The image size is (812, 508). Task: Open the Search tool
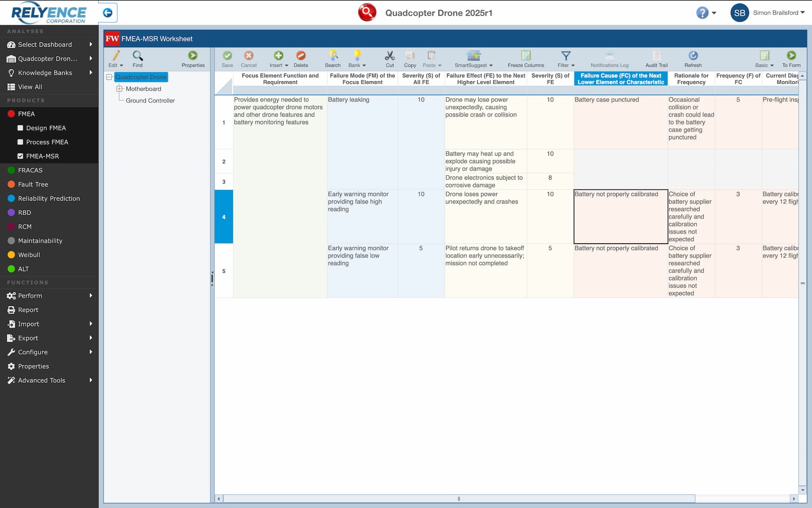click(333, 58)
